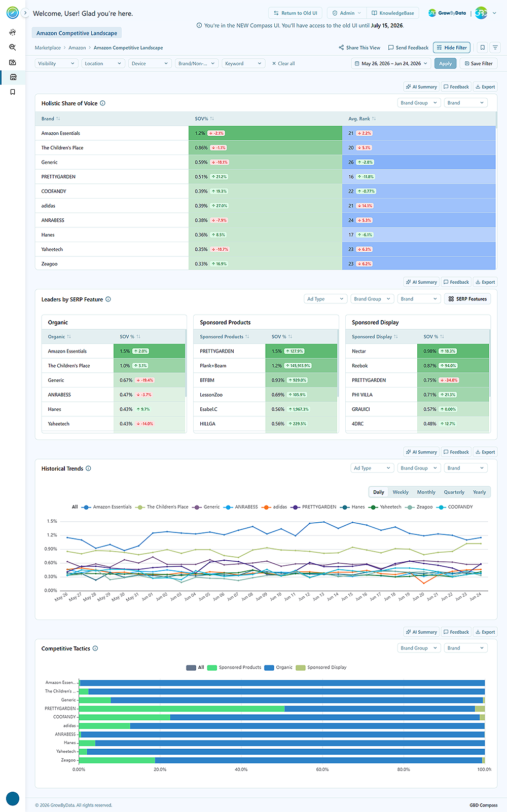
Task: Expand the sidebar with the chevron arrow
Action: (x=25, y=13)
